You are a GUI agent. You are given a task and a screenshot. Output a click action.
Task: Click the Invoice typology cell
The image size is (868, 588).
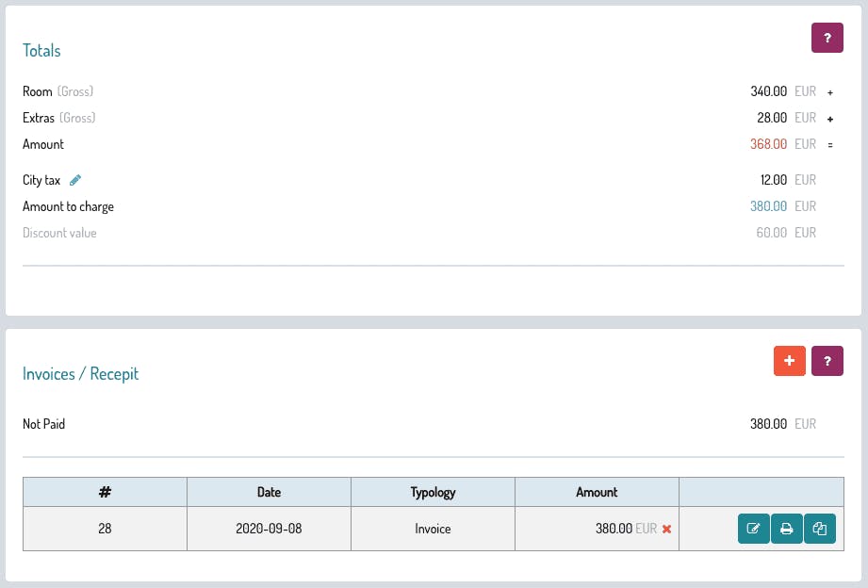(433, 529)
